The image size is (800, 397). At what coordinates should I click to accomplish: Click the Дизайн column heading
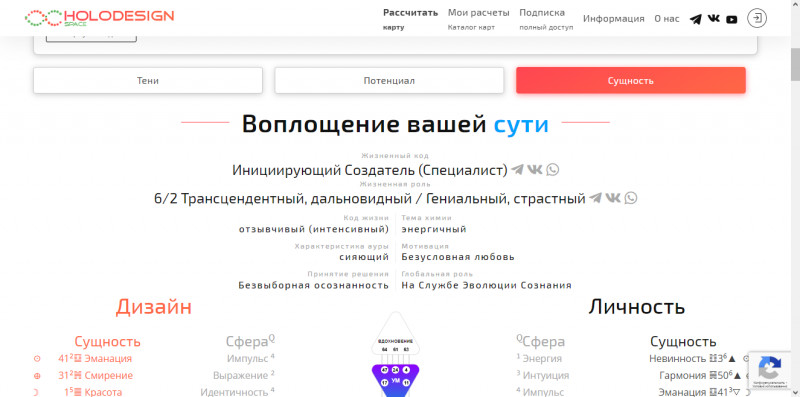pyautogui.click(x=154, y=307)
